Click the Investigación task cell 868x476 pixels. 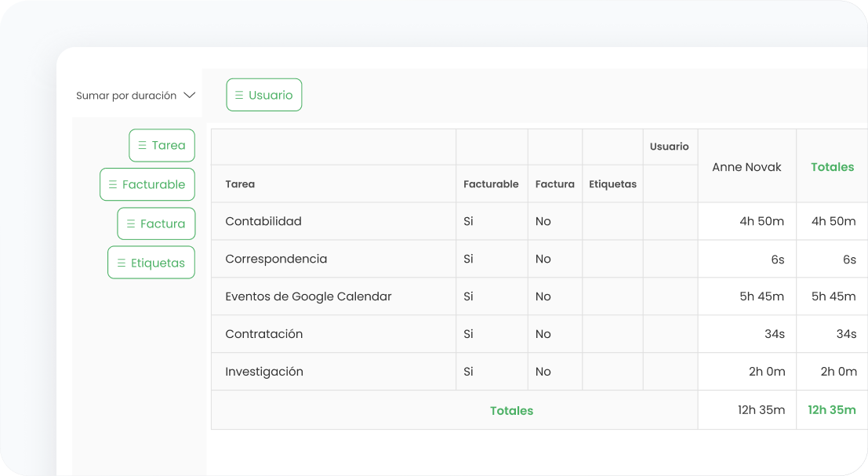(264, 372)
